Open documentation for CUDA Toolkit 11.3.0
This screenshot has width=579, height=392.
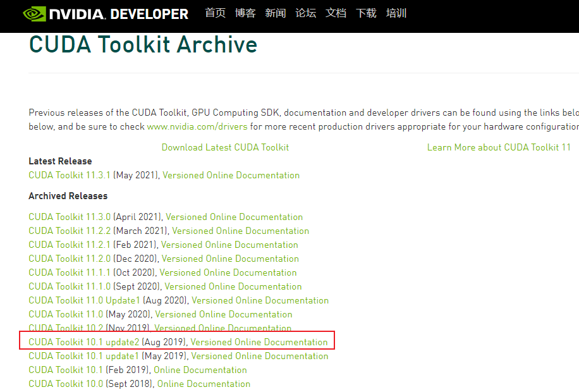234,217
